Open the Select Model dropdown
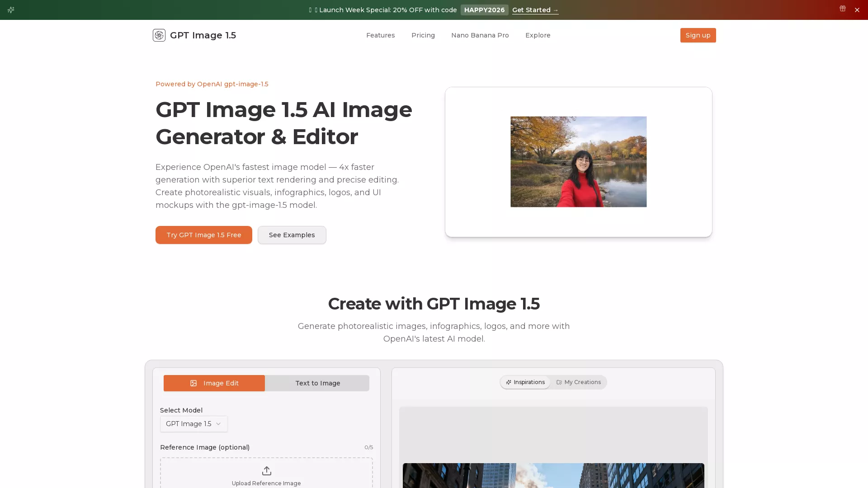Screen dimensions: 868x488 click(193, 424)
